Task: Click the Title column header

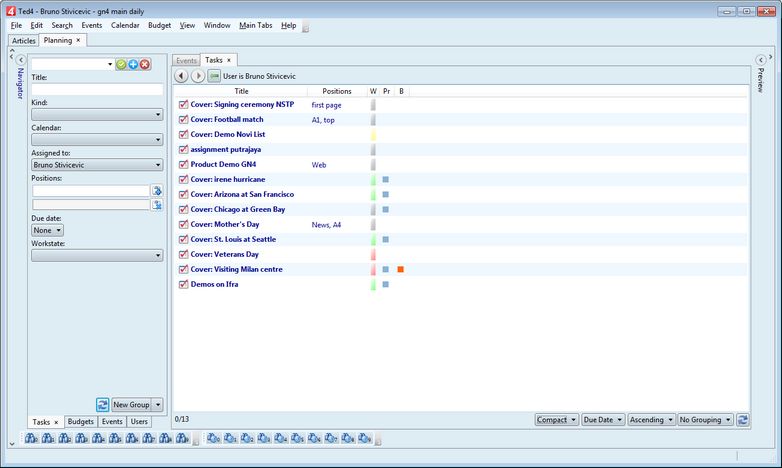Action: pos(241,91)
